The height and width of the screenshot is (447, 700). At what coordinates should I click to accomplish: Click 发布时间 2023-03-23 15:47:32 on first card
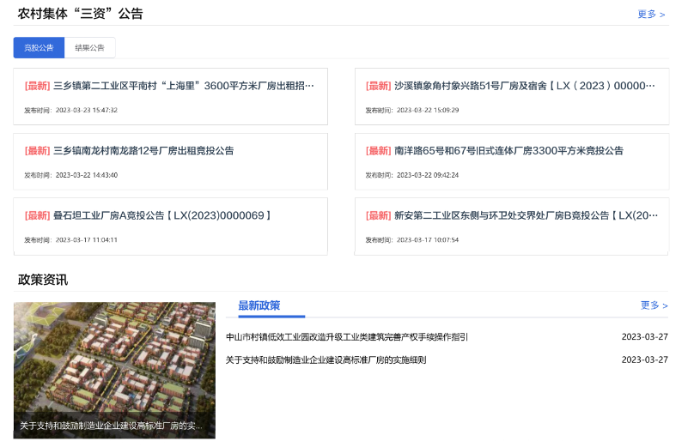(71, 110)
